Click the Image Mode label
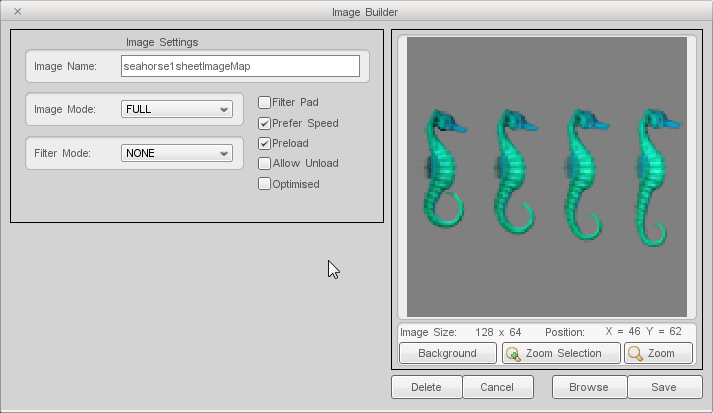Screen dimensions: 713x413 tap(65, 109)
